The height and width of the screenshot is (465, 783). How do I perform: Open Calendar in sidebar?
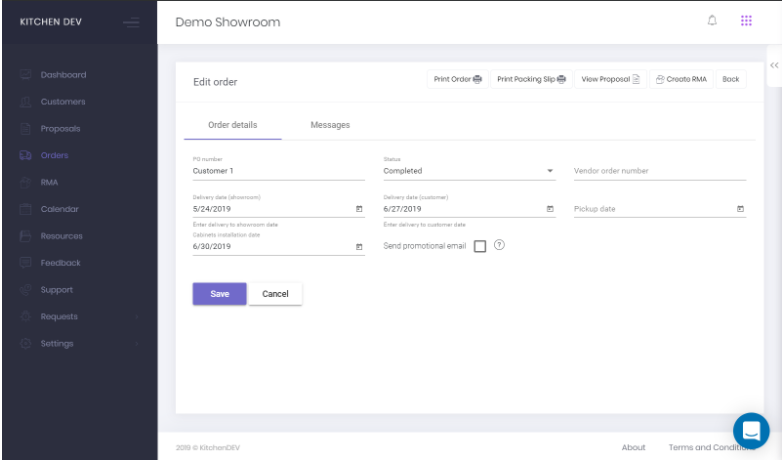pyautogui.click(x=59, y=209)
